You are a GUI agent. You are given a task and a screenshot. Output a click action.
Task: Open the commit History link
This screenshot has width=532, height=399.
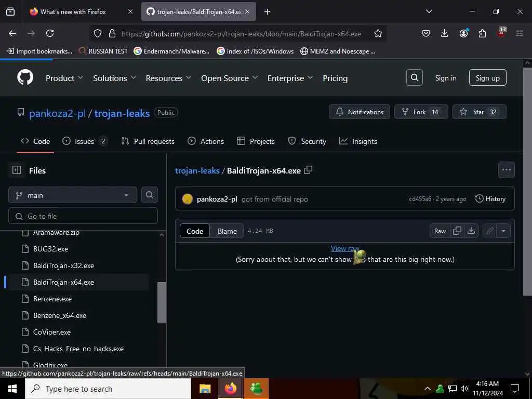click(490, 199)
